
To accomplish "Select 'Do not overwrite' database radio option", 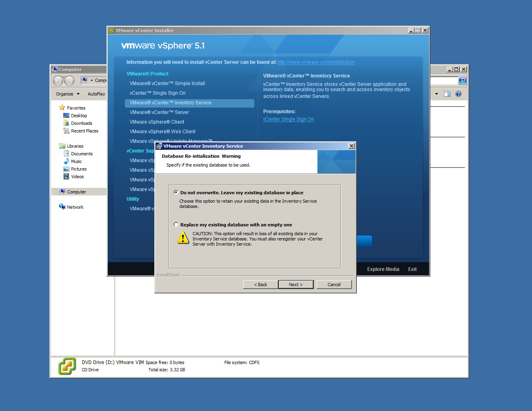I will (x=176, y=193).
